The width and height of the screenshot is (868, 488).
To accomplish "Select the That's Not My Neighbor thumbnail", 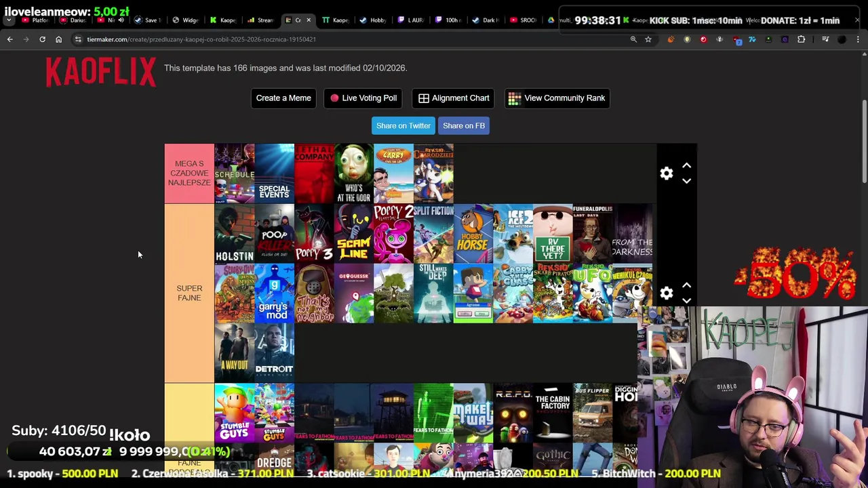I will [314, 293].
